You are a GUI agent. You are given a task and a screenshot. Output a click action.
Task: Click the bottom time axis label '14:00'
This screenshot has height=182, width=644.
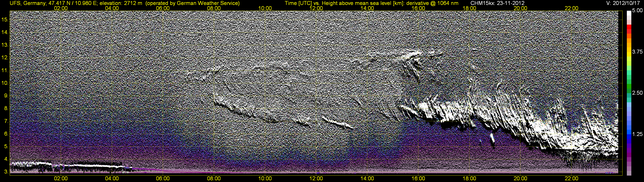367,179
